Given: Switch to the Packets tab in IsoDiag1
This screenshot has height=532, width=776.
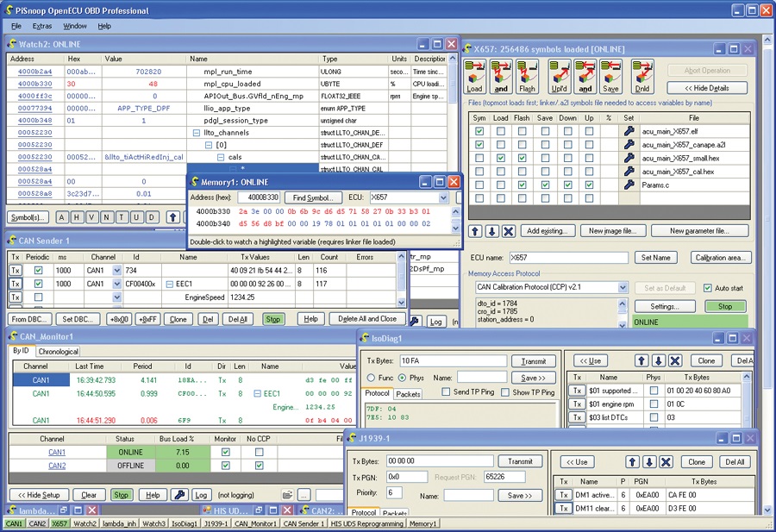Looking at the screenshot, I should (408, 394).
